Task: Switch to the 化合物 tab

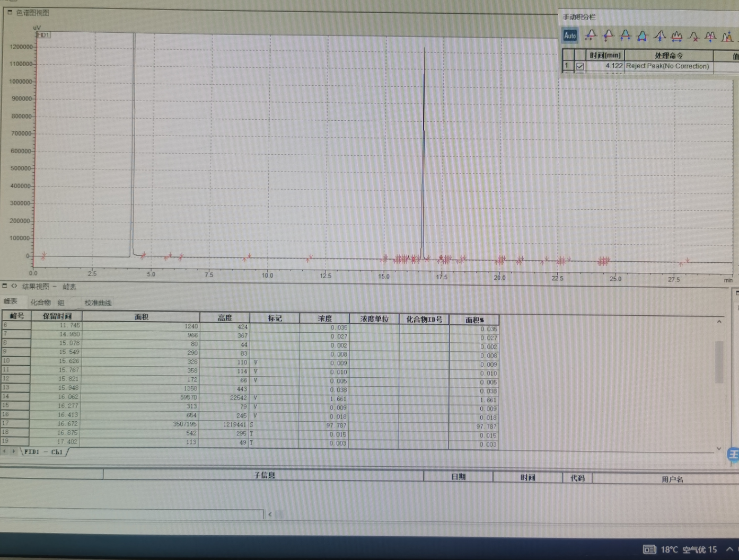Action: pos(40,303)
